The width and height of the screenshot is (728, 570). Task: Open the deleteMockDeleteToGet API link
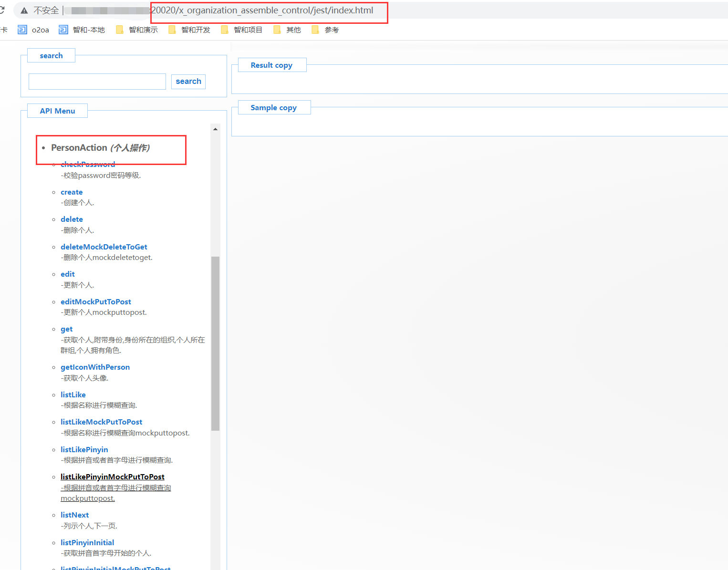[104, 247]
